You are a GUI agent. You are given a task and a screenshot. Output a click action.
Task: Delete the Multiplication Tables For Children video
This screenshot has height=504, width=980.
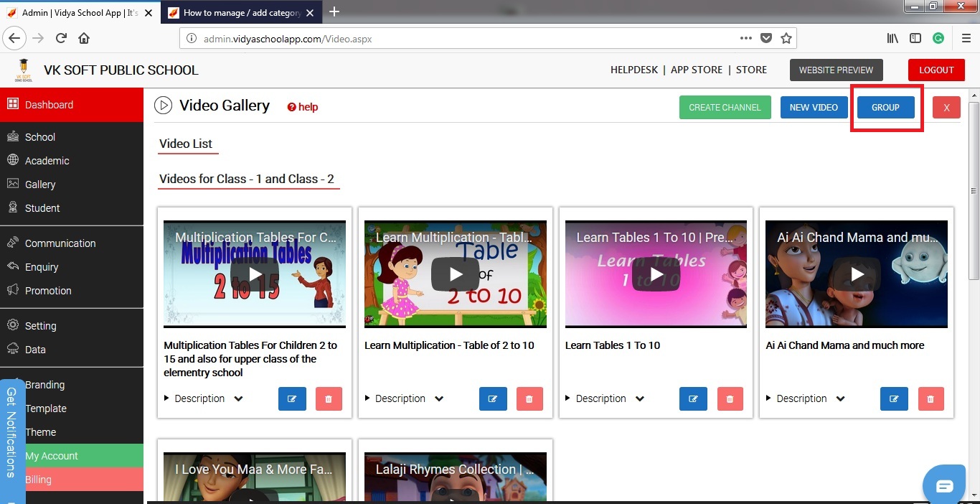329,398
